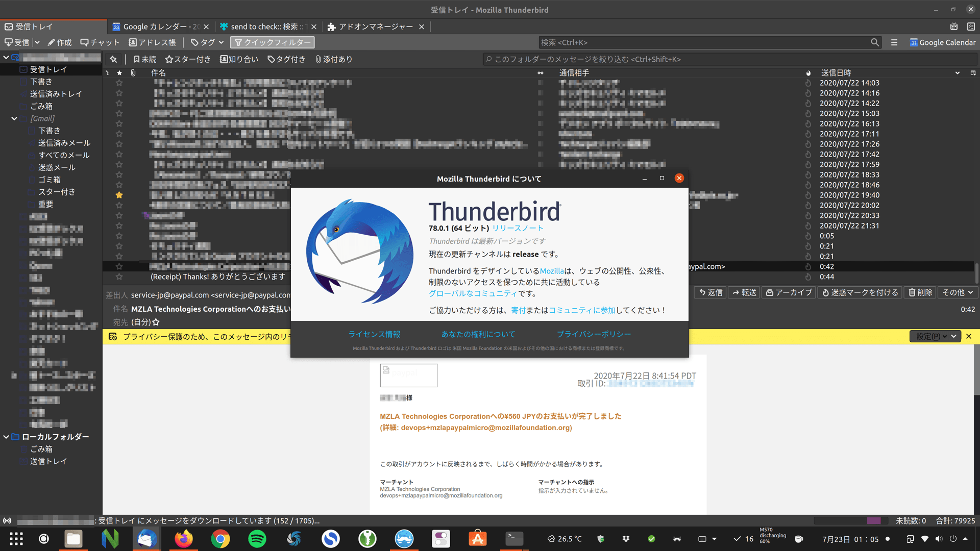
Task: Open column picker icon at header right
Action: pyautogui.click(x=973, y=73)
